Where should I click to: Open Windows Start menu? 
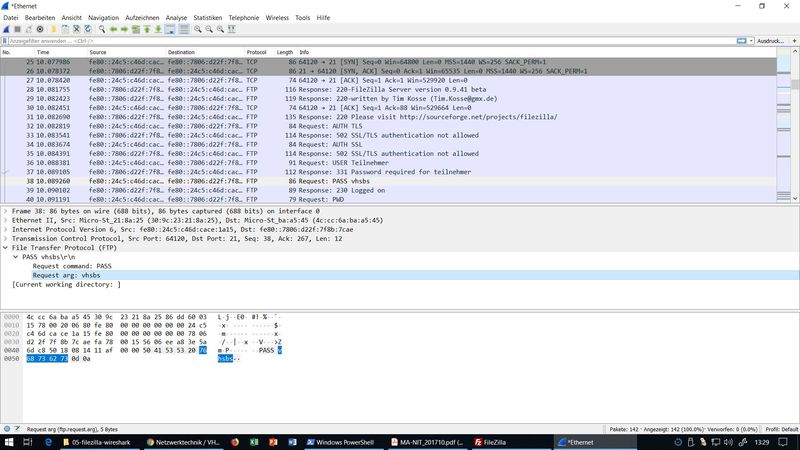[x=9, y=442]
